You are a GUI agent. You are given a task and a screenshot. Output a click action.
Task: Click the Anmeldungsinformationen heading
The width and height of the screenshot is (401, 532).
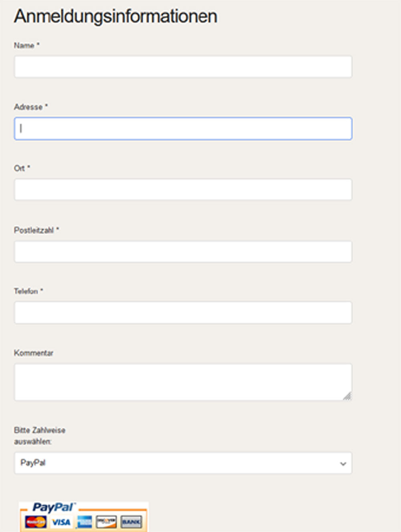coord(115,16)
